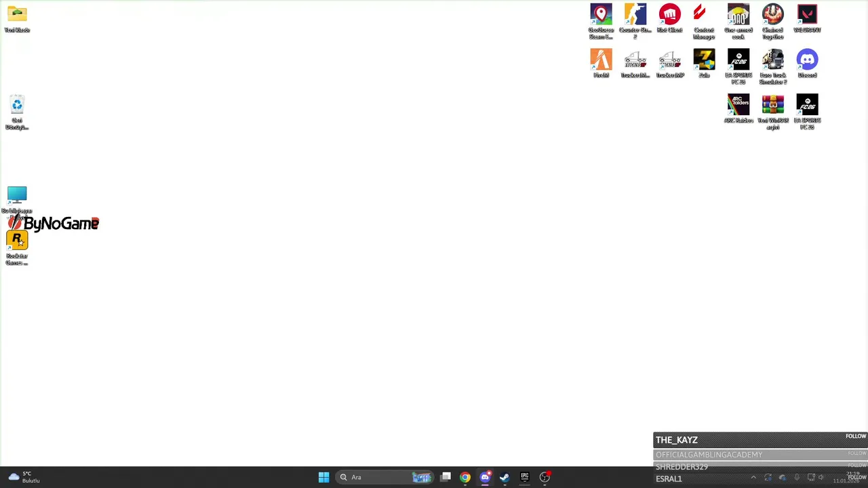Click the One-armed cook game shortcut

tap(738, 22)
